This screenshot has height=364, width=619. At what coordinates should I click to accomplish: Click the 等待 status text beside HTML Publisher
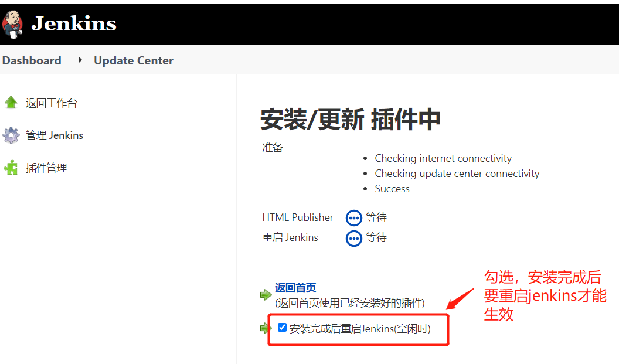point(376,217)
